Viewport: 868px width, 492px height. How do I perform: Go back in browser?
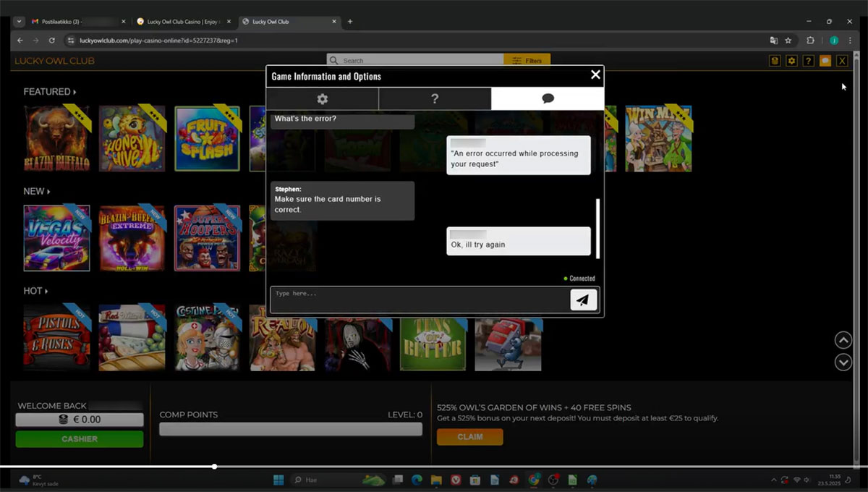[x=20, y=41]
